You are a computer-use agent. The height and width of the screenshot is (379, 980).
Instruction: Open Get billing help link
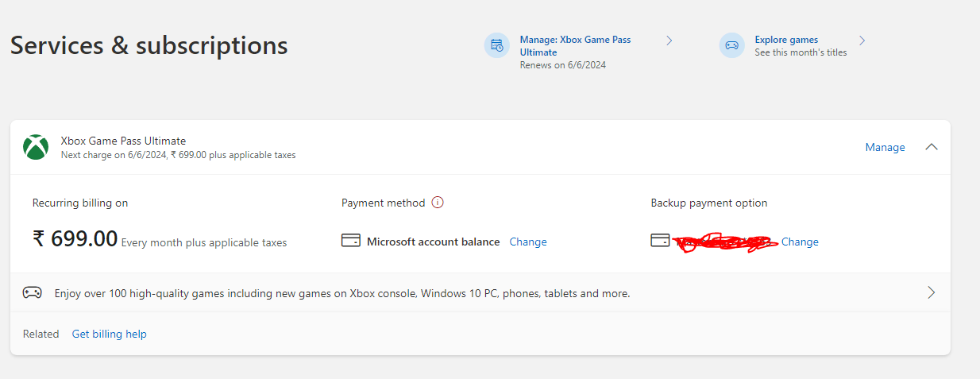(110, 334)
